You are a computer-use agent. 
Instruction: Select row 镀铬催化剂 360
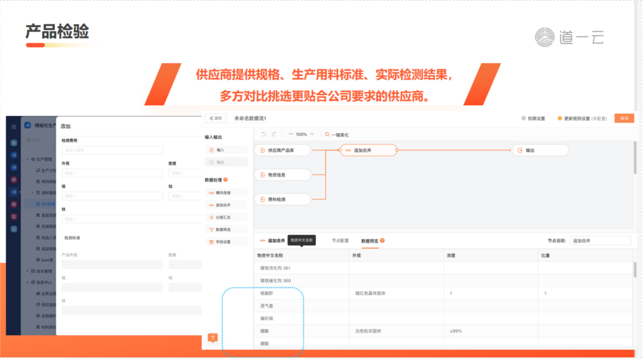[x=443, y=281]
